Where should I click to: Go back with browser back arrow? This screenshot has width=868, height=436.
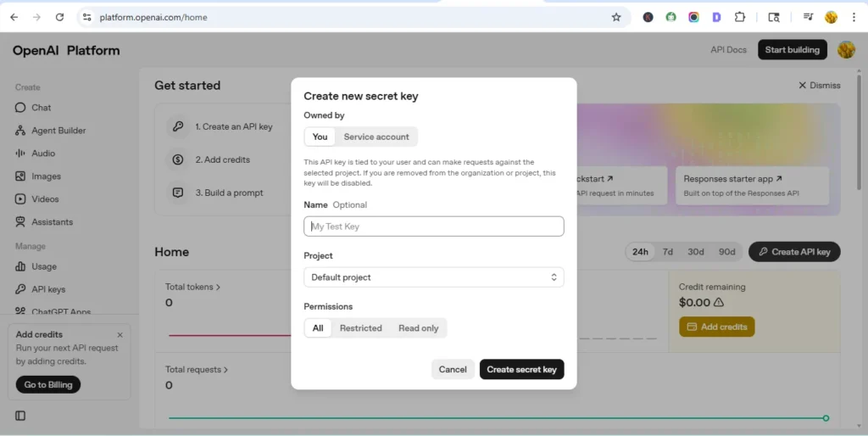[x=14, y=17]
